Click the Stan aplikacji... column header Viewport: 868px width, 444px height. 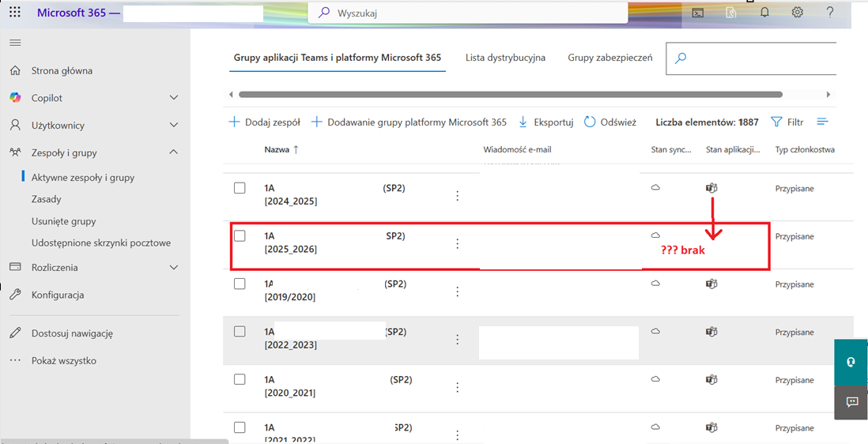click(733, 149)
